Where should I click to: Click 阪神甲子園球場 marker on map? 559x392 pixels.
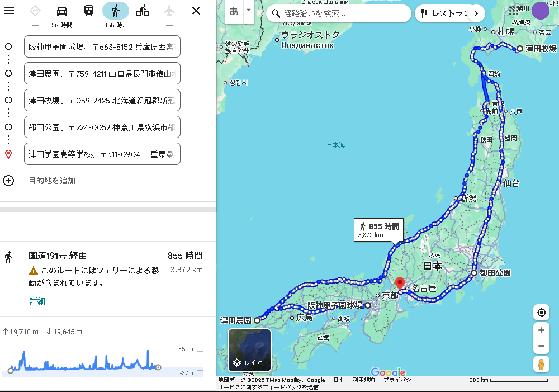[x=368, y=305]
